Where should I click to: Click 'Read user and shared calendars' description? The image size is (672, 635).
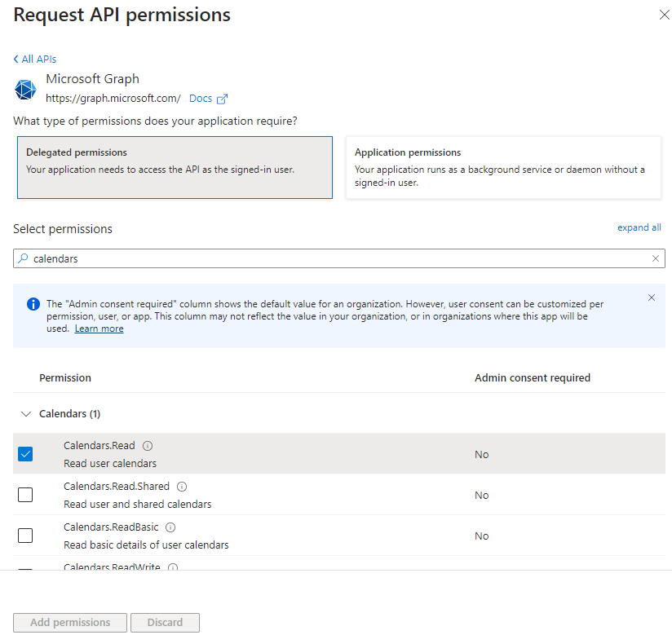[x=138, y=505]
